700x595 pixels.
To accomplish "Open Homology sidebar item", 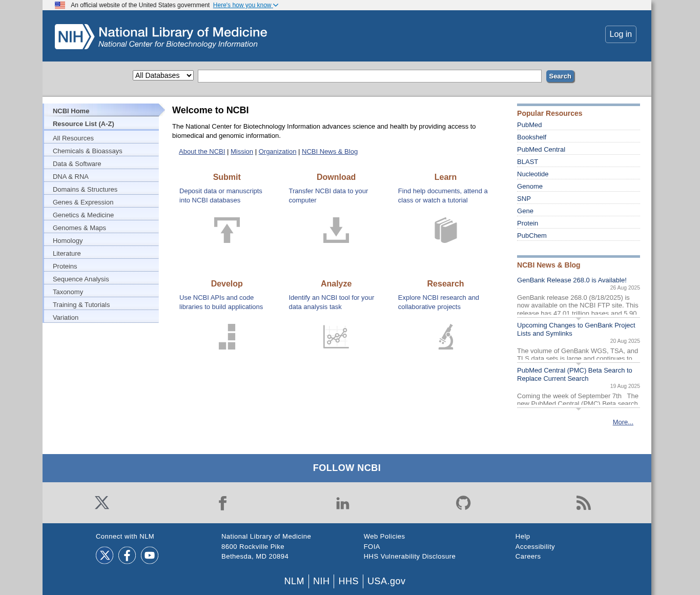I will pyautogui.click(x=101, y=240).
